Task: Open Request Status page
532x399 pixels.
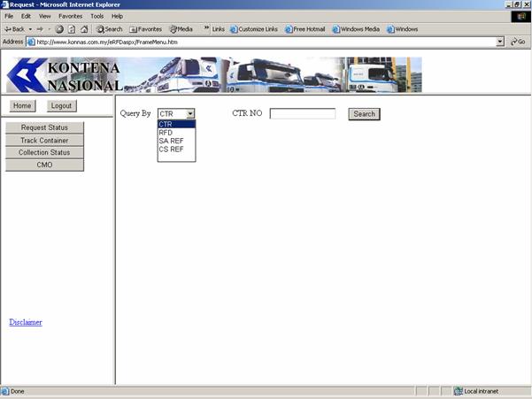Action: pos(44,127)
